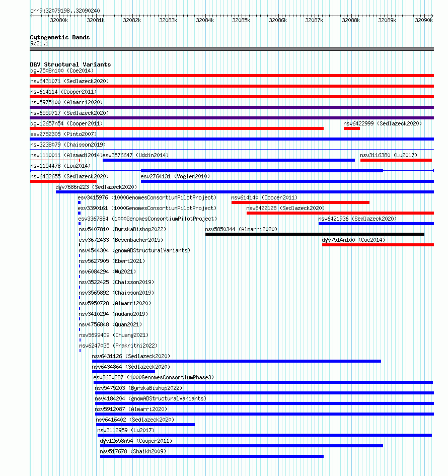The width and height of the screenshot is (448, 476).
Task: Click the short red nsv6422999 variant bar
Action: (x=351, y=129)
